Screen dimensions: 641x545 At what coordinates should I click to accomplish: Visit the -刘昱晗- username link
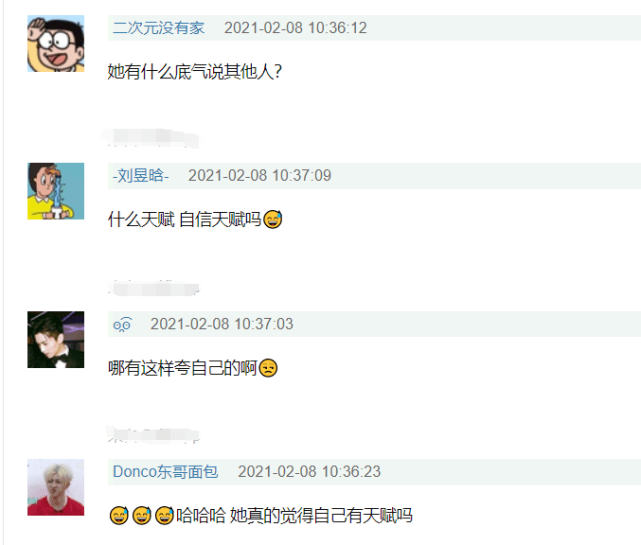click(141, 176)
